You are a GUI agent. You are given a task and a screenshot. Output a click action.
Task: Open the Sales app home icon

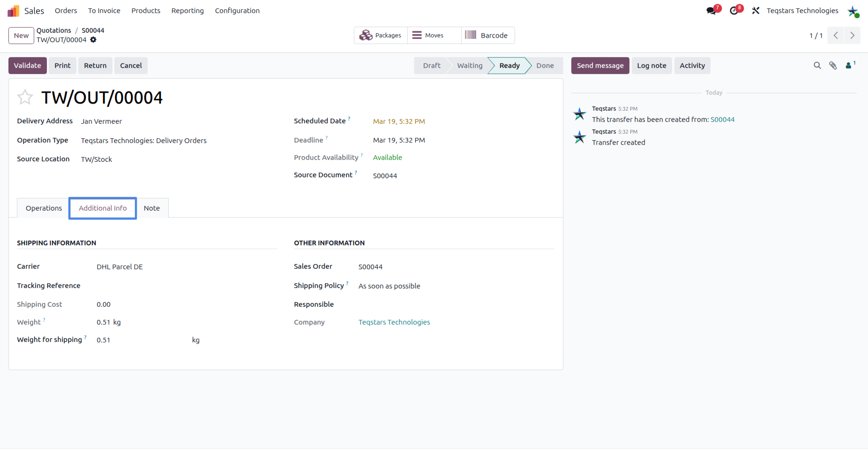coord(13,11)
